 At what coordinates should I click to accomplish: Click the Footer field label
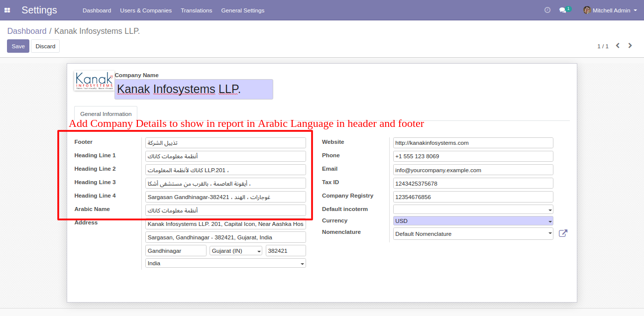point(84,142)
